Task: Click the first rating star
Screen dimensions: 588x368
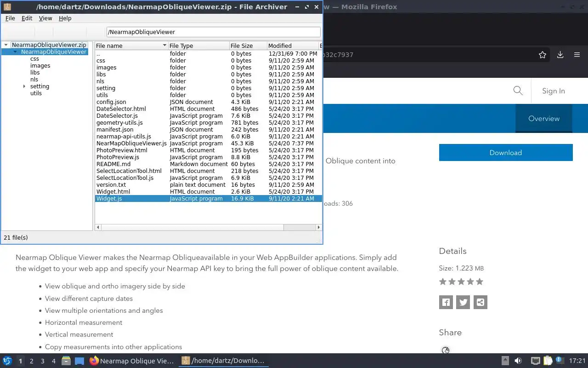Action: point(443,282)
